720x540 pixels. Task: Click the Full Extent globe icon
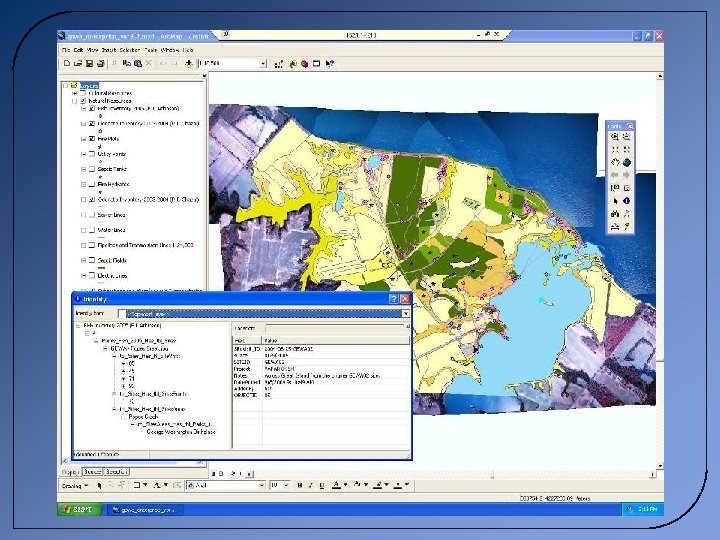pos(626,163)
